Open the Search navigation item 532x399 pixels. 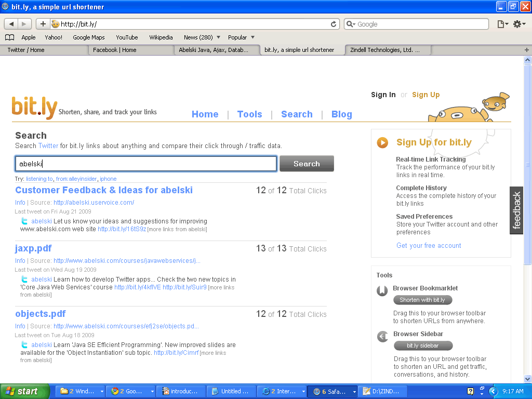[x=297, y=114]
